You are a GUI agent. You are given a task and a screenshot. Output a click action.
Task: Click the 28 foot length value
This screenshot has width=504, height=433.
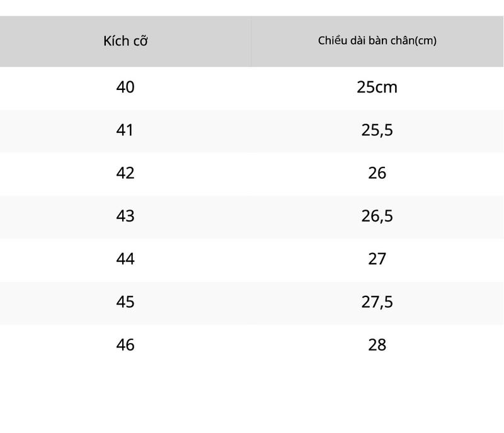pyautogui.click(x=377, y=345)
